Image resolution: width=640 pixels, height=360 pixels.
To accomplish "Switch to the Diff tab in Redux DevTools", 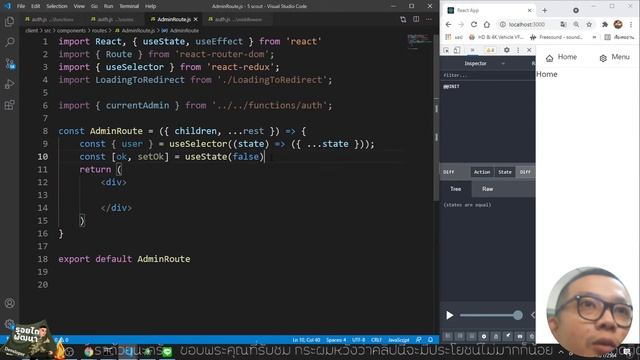I will coord(525,172).
